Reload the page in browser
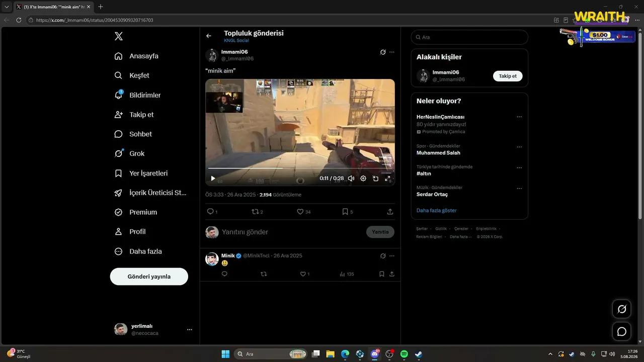 (19, 20)
